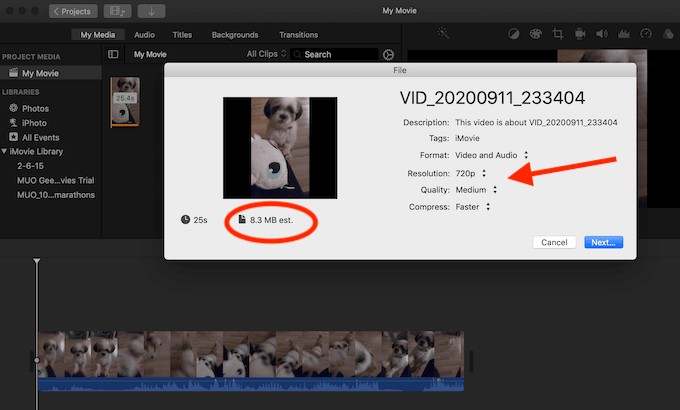Image resolution: width=680 pixels, height=410 pixels.
Task: Open noise reduction equalizer tool
Action: click(x=624, y=34)
